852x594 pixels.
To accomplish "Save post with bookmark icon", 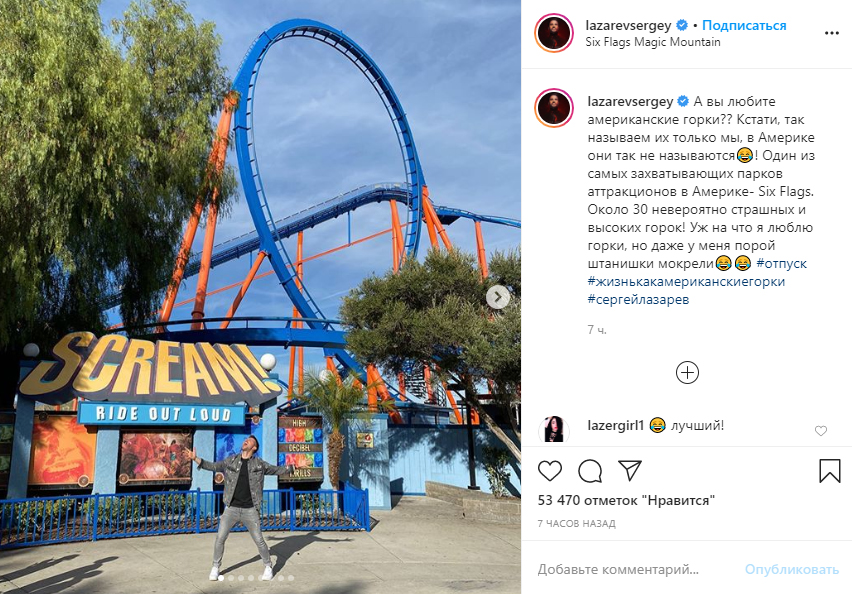I will [x=829, y=471].
